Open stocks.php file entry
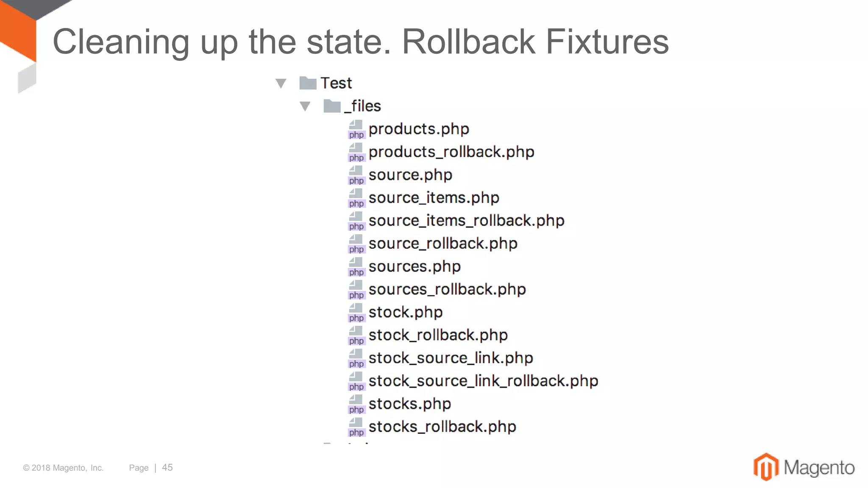 pyautogui.click(x=409, y=404)
